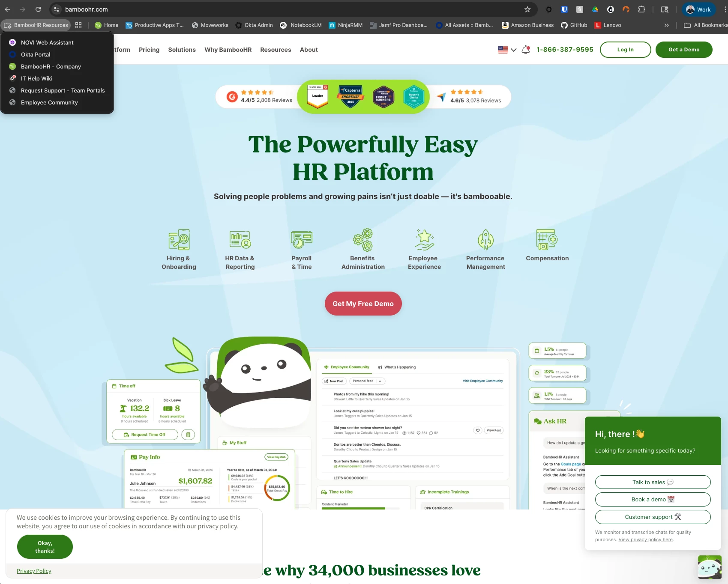The height and width of the screenshot is (584, 728).
Task: Open the GitHub bookmark
Action: (574, 25)
